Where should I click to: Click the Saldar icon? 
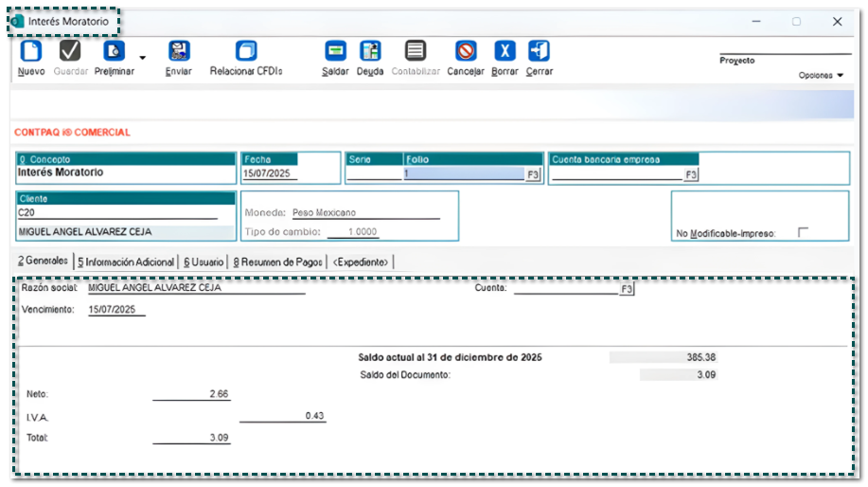(335, 51)
